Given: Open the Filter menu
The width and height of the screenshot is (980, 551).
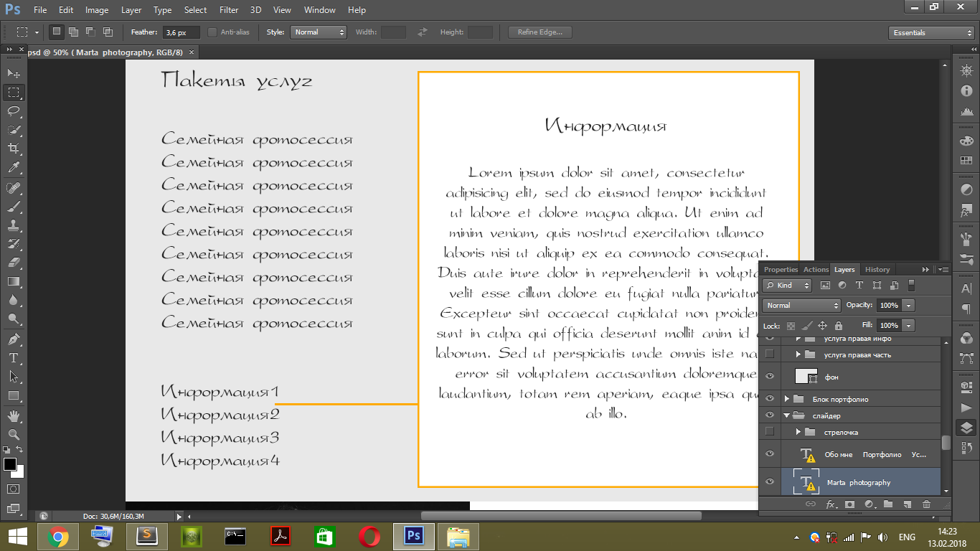Looking at the screenshot, I should [x=229, y=10].
